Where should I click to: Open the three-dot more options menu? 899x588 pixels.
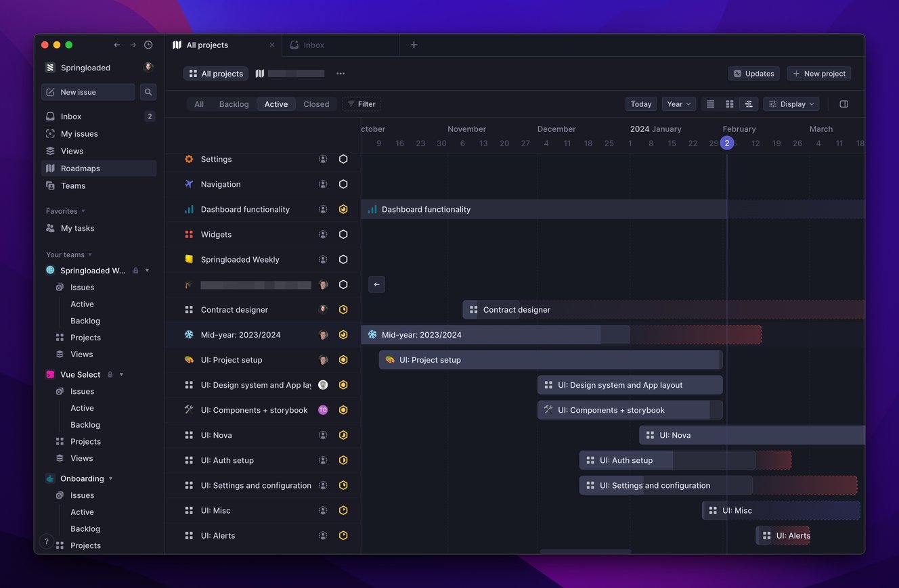pos(341,74)
